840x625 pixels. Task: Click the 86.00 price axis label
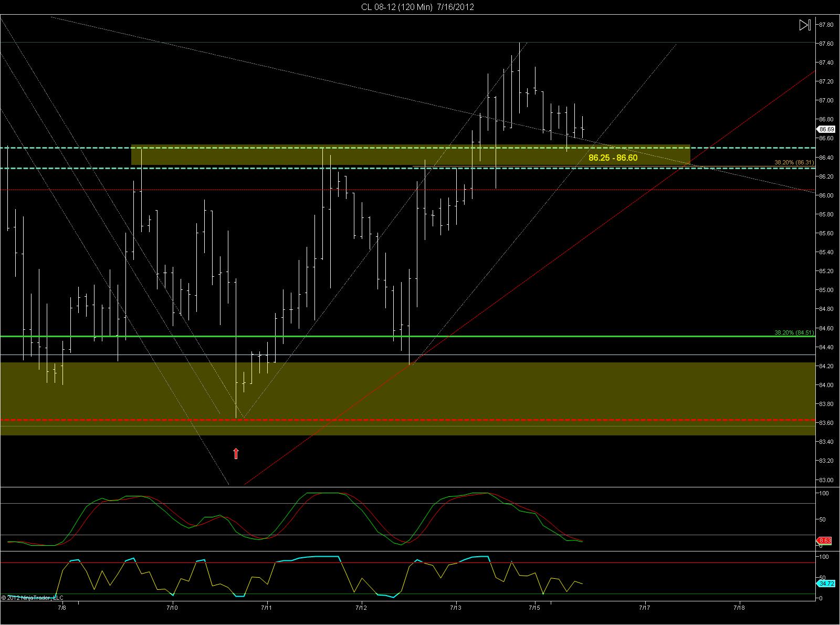click(x=826, y=195)
